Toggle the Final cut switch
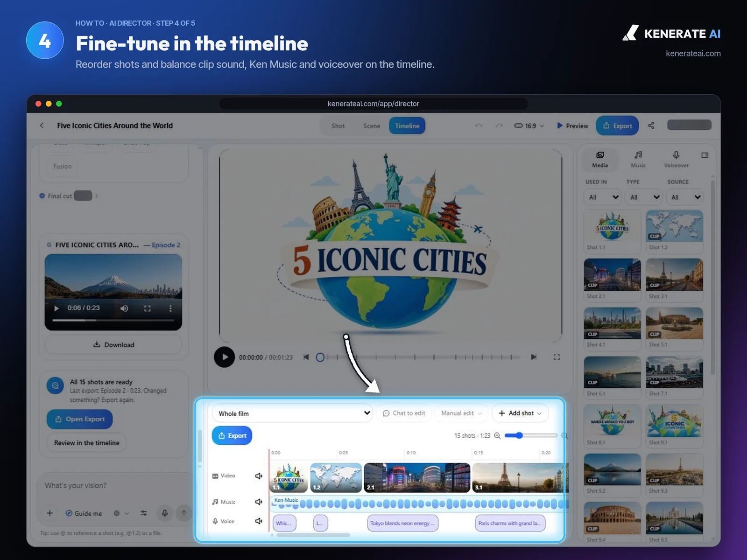Viewport: 747px width, 560px height. (83, 196)
